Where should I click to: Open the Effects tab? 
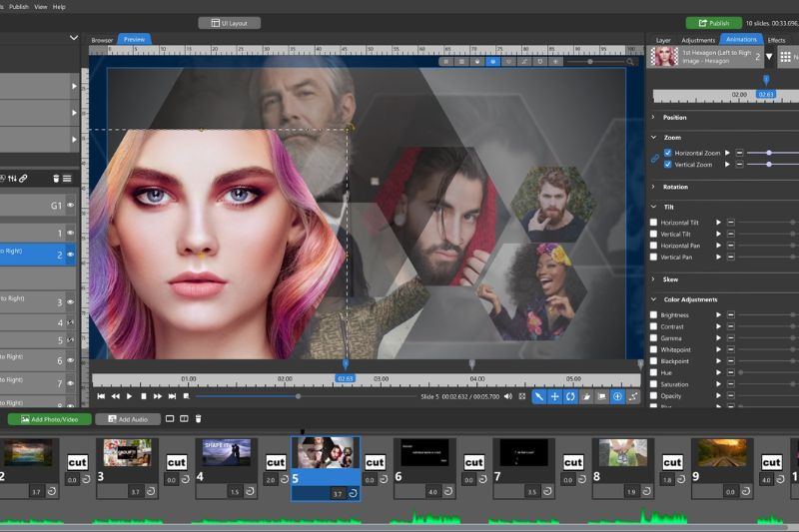pos(777,40)
